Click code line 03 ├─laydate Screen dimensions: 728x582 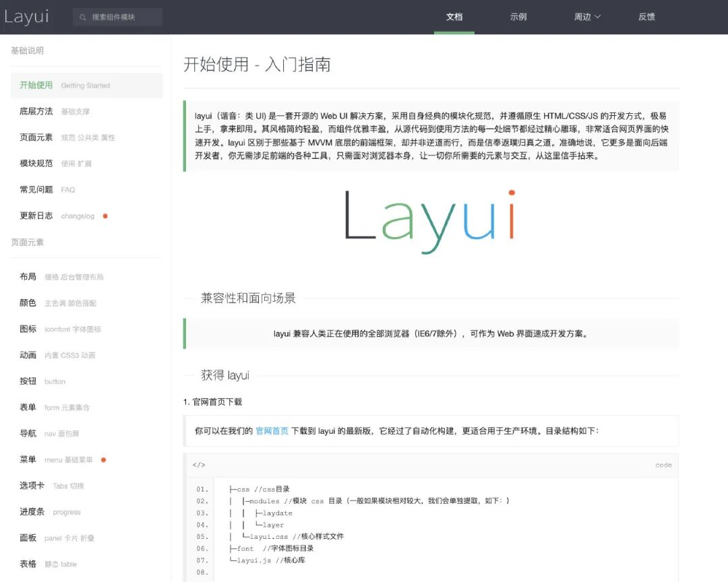point(261,513)
